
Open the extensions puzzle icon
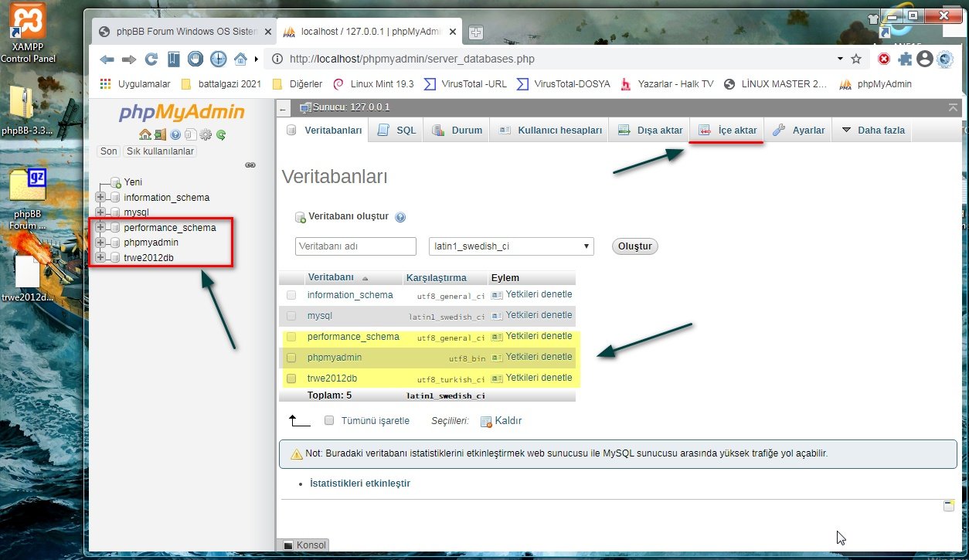[904, 59]
